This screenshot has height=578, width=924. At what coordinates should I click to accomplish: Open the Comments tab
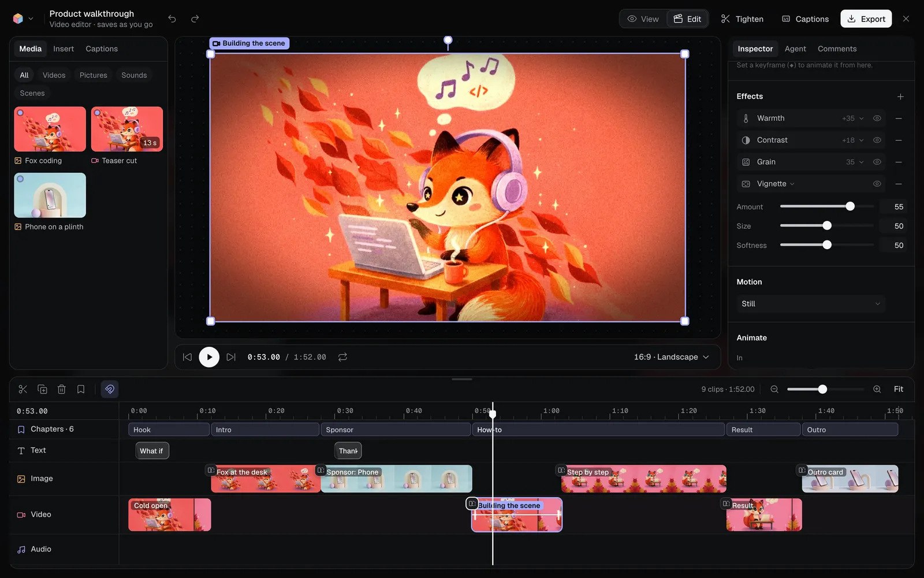point(837,49)
